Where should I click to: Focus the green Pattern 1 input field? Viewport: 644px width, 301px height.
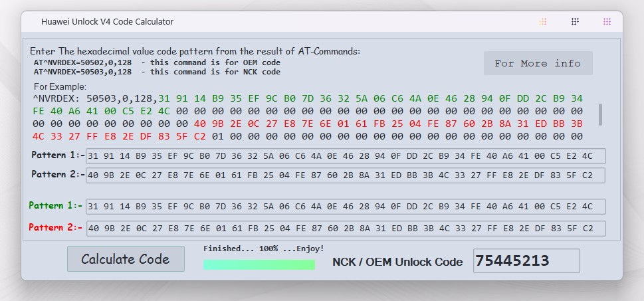346,207
